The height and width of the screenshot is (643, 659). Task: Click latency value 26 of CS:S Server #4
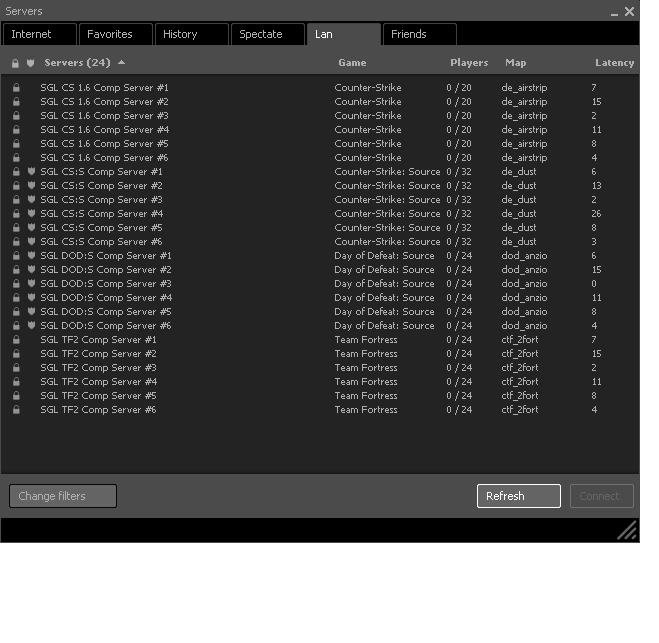596,213
